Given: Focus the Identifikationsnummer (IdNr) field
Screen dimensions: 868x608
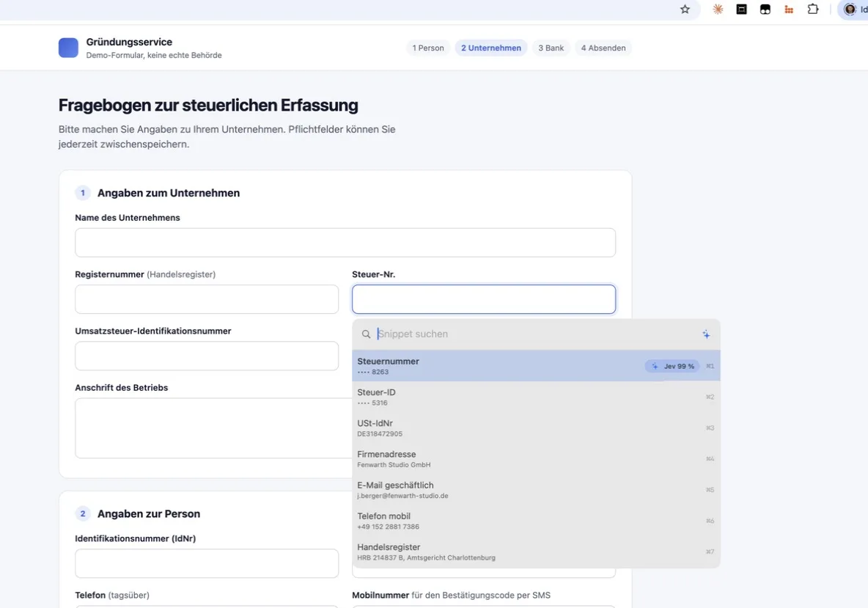Looking at the screenshot, I should (207, 563).
